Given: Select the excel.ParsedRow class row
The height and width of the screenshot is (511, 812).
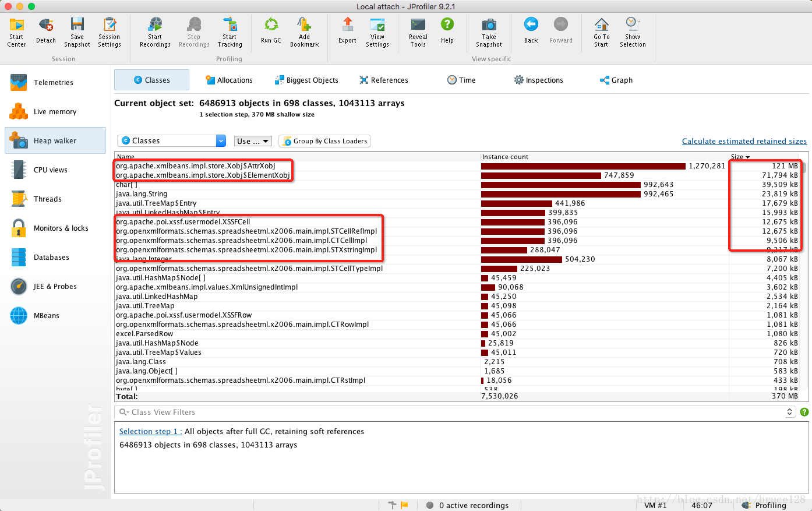Looking at the screenshot, I should [457, 334].
